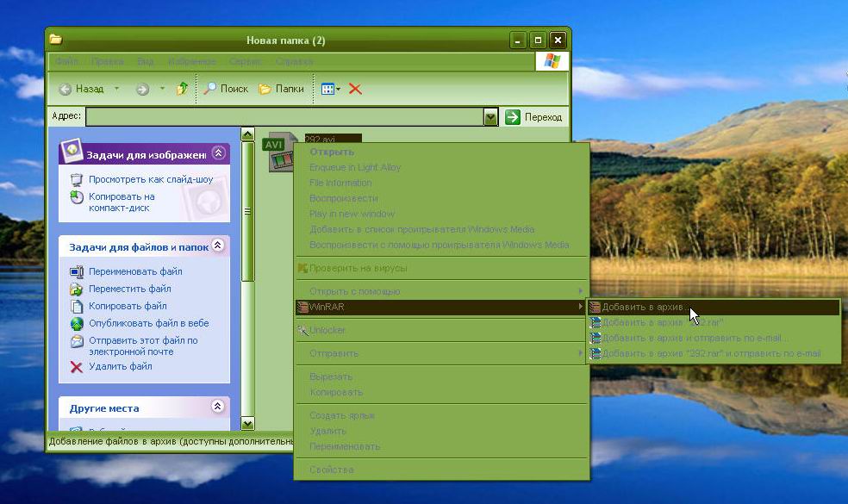Click the 292.avi file name label

click(x=333, y=139)
